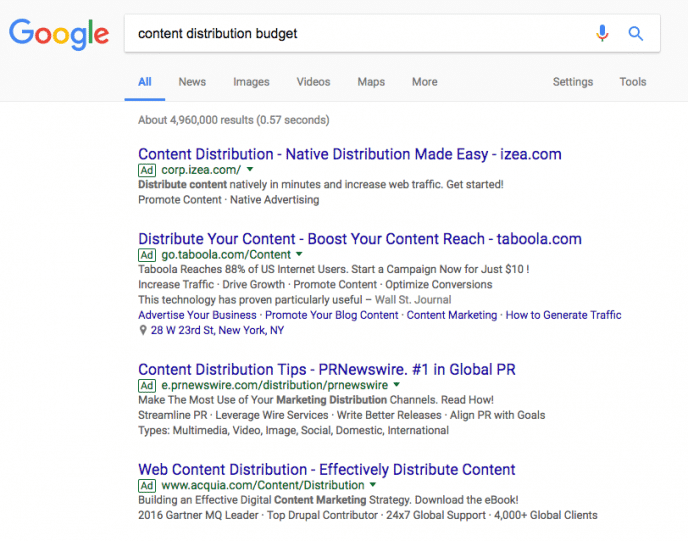Switch to the News tab
Viewport: 688px width, 541px height.
pos(192,82)
